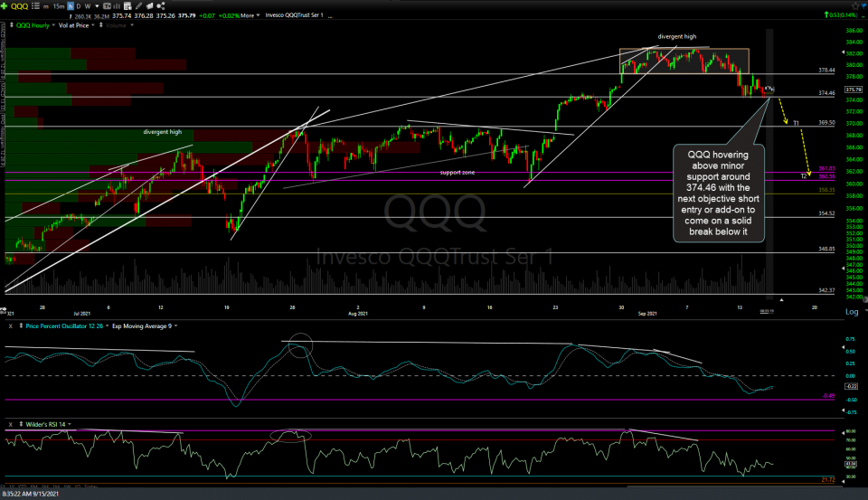Click the lower scale arrow on RSI axis
868x500 pixels.
click(x=844, y=482)
